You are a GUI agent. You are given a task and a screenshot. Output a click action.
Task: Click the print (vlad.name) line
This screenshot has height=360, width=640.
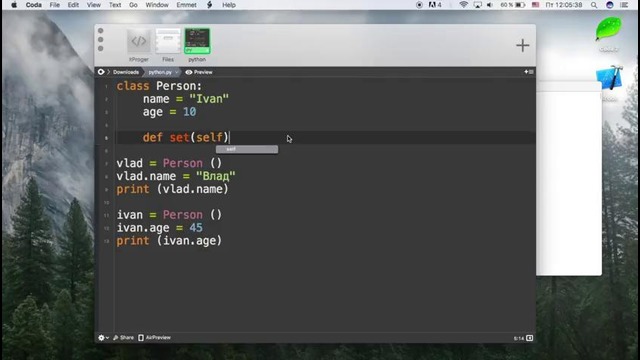(172, 189)
